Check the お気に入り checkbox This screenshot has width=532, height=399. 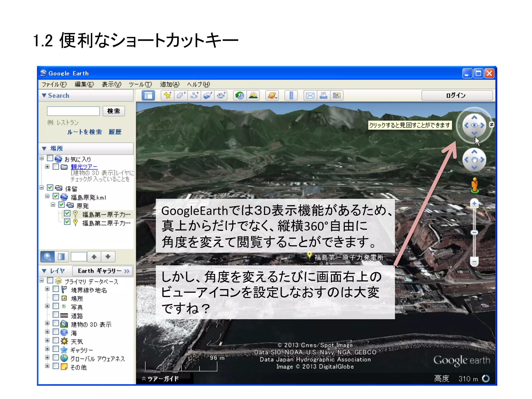(x=50, y=158)
